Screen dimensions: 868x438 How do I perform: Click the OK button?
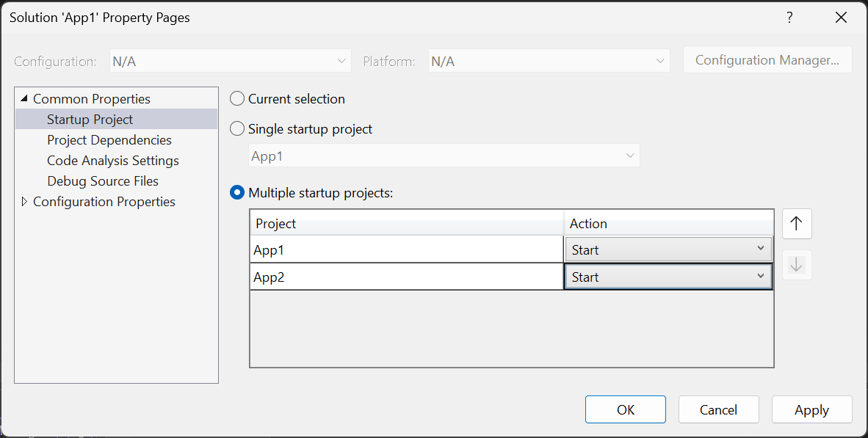[x=626, y=410]
